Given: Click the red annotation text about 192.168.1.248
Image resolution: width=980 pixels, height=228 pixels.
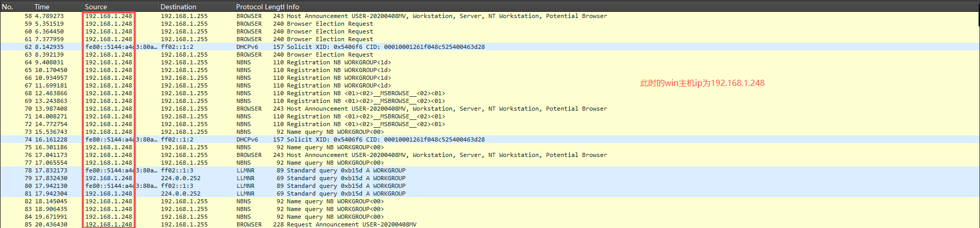Looking at the screenshot, I should point(702,83).
